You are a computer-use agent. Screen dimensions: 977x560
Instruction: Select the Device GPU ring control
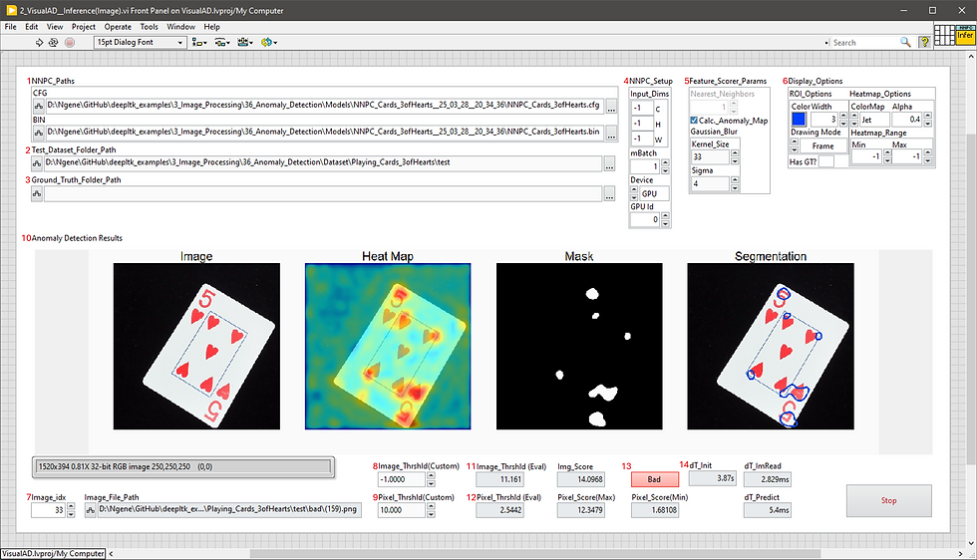[x=654, y=193]
